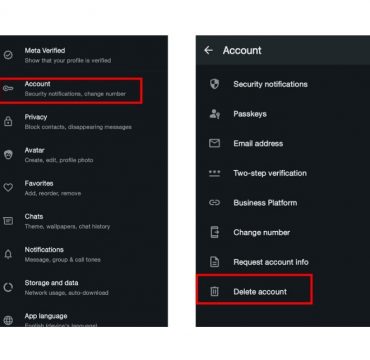Click the shield icon for Security notifications
The width and height of the screenshot is (370, 360).
pos(214,84)
